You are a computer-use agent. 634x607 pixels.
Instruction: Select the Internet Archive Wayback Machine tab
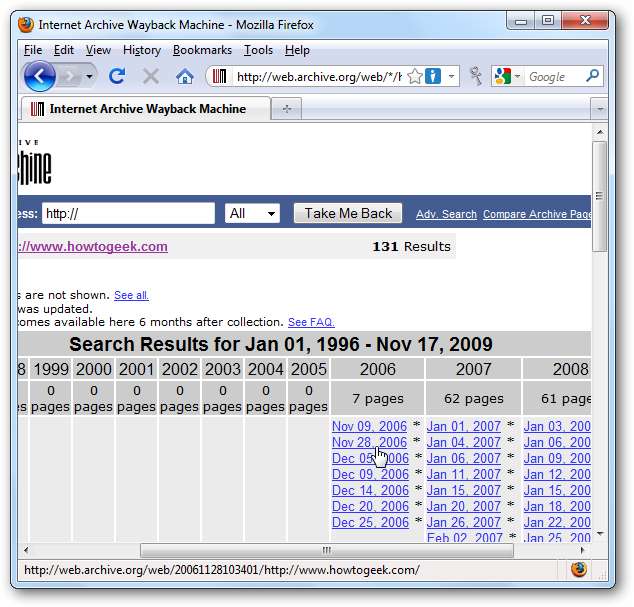[146, 109]
